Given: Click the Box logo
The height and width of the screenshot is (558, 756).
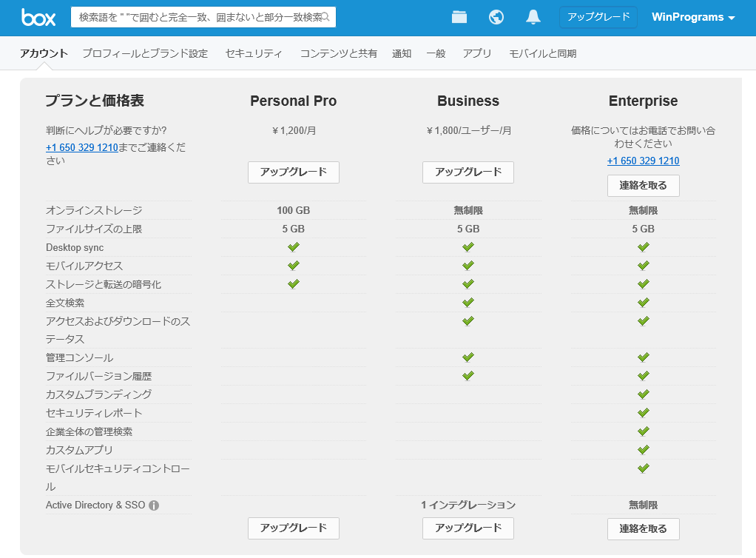Looking at the screenshot, I should click(38, 17).
